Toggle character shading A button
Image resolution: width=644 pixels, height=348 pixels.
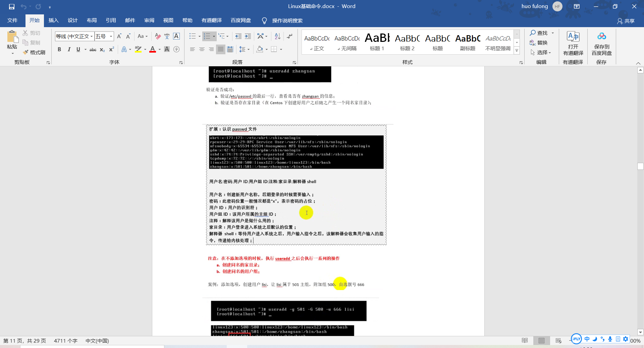pyautogui.click(x=167, y=50)
